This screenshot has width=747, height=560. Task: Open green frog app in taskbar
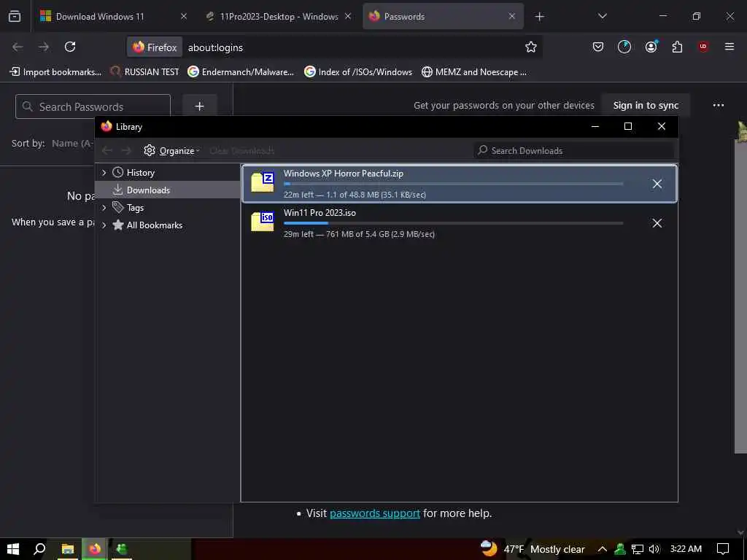tap(122, 549)
